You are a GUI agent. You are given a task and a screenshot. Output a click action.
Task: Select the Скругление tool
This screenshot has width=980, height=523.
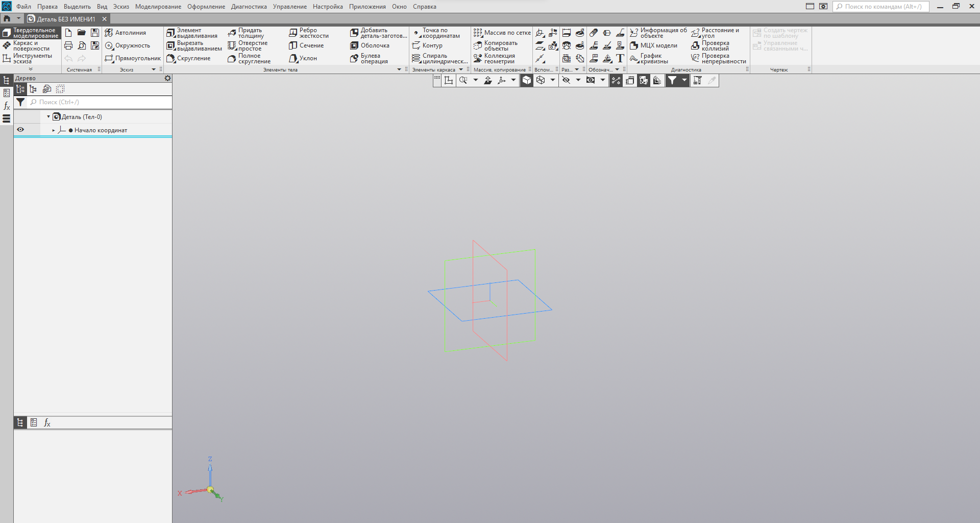(x=188, y=58)
